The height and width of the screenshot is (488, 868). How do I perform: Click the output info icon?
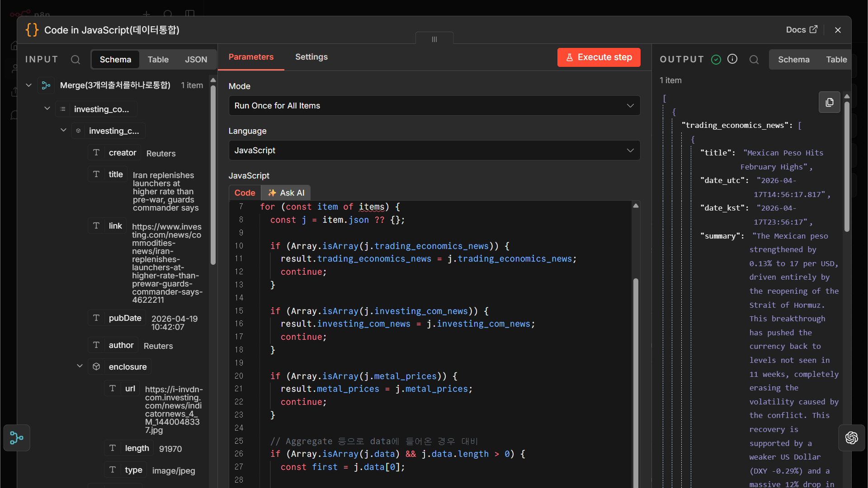click(x=732, y=59)
